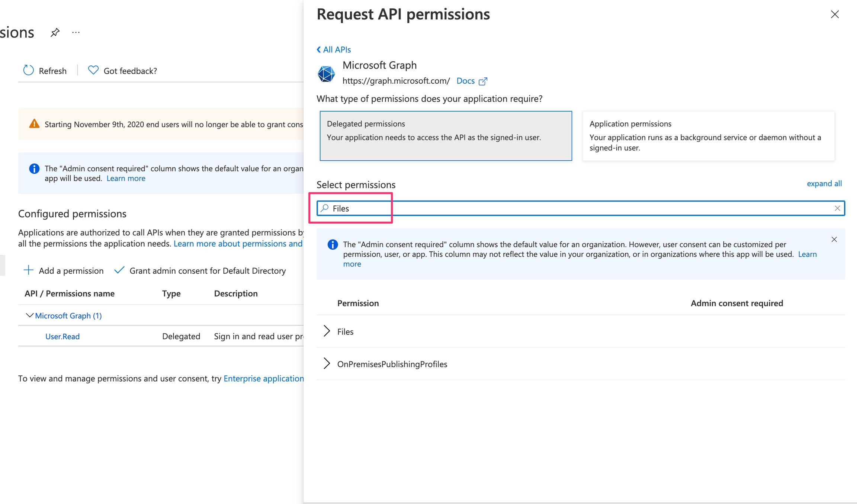This screenshot has height=504, width=857.
Task: Go back to All APIs
Action: [334, 49]
